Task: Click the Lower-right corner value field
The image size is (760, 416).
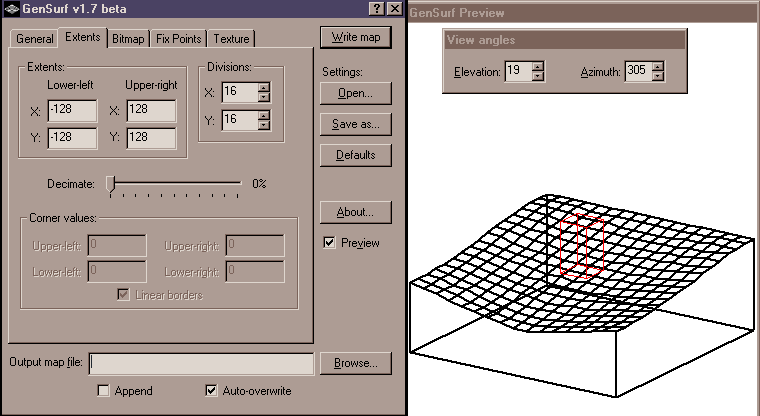Action: click(x=255, y=272)
